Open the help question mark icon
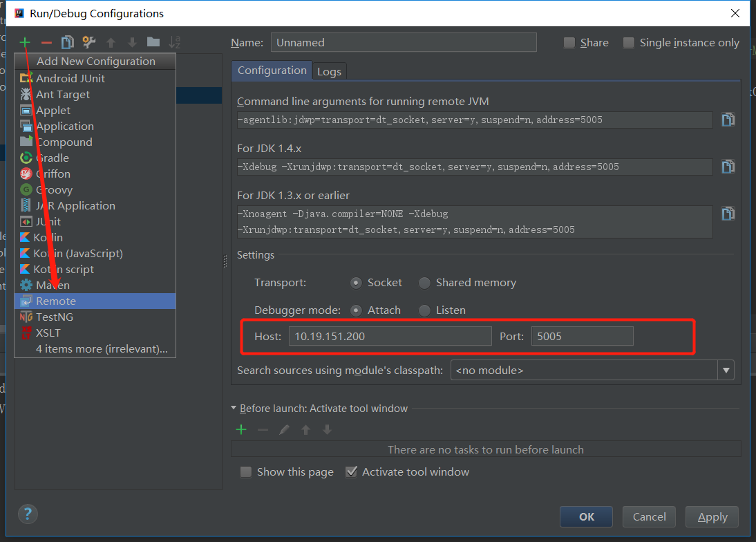 point(28,514)
